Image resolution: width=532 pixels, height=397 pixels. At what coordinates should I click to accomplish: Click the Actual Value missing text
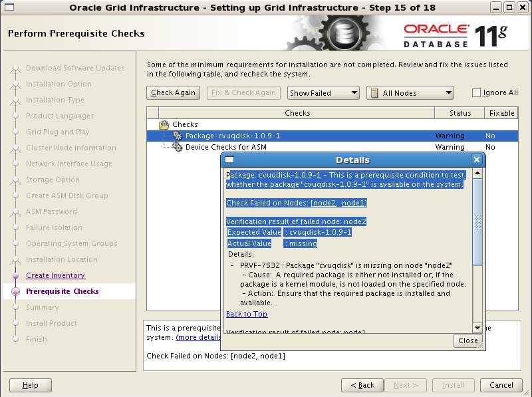tap(272, 243)
